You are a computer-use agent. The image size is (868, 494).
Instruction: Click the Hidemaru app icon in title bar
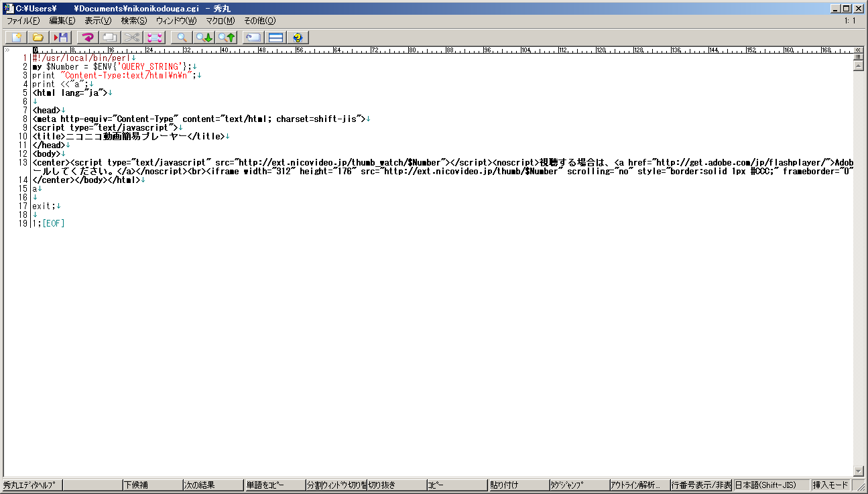(x=9, y=8)
